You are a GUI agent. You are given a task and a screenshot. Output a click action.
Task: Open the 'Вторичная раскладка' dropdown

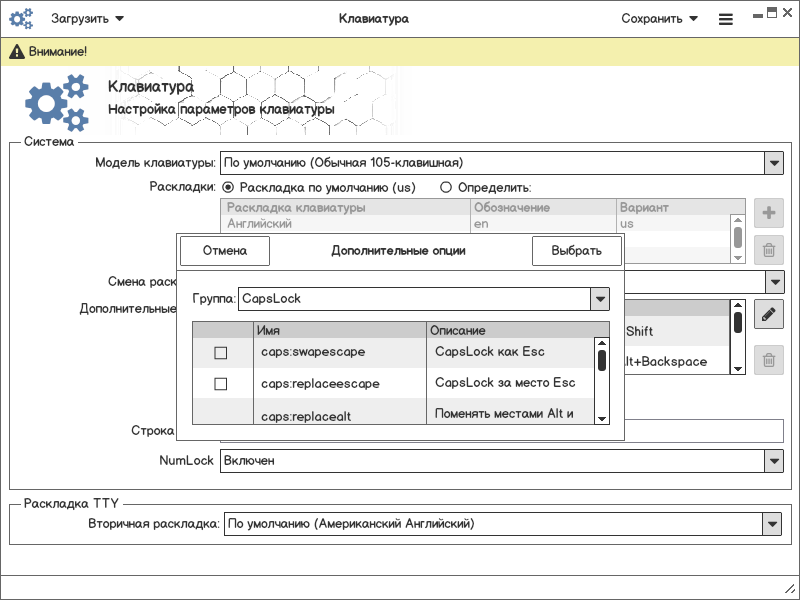[x=771, y=523]
